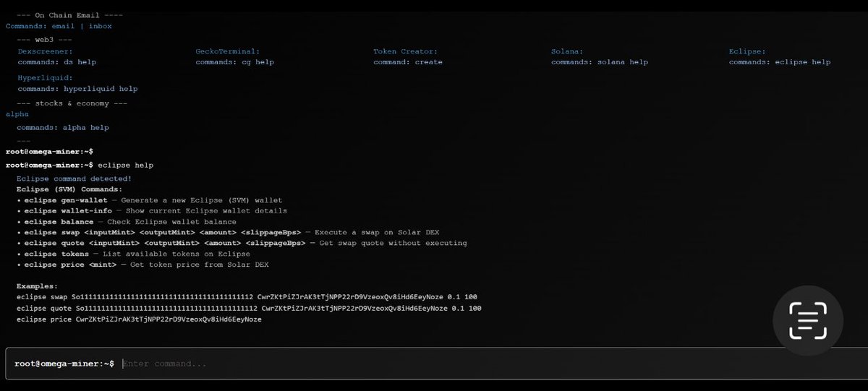Select the 'Hyperliquid:' heading
This screenshot has width=868, height=391.
point(45,77)
